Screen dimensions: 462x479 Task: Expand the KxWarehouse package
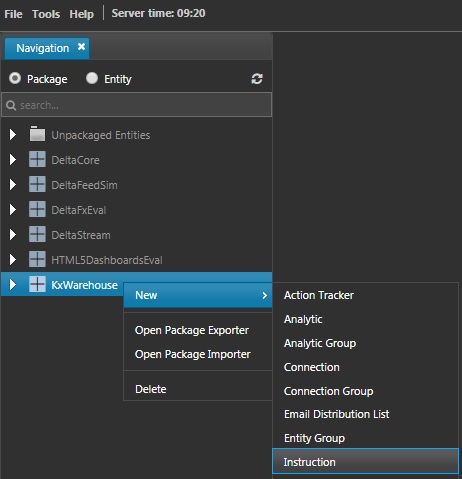pos(13,284)
